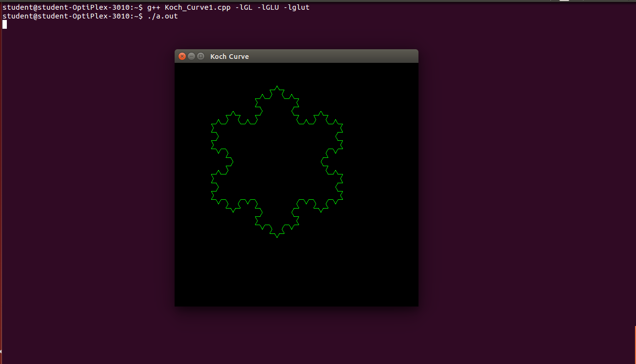The height and width of the screenshot is (364, 636).
Task: Click the blinking terminal cursor block
Action: [4, 24]
